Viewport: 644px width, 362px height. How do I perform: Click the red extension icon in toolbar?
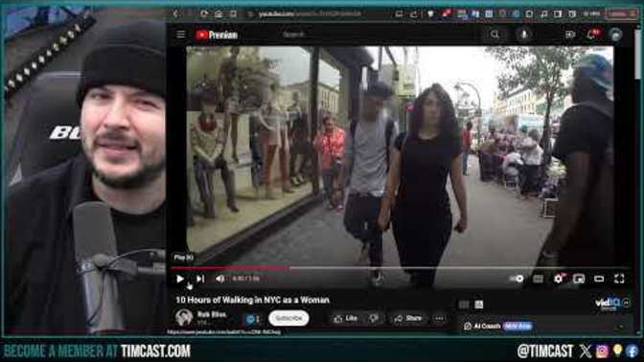coord(446,13)
